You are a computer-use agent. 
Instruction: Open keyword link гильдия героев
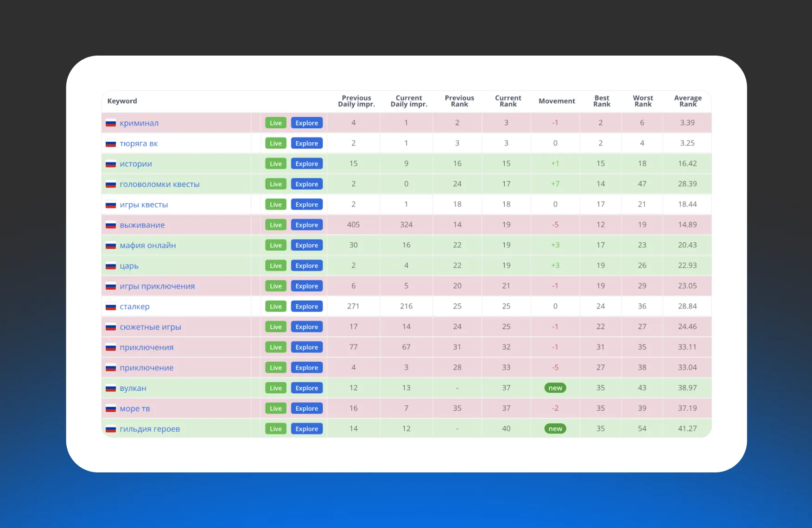click(150, 429)
